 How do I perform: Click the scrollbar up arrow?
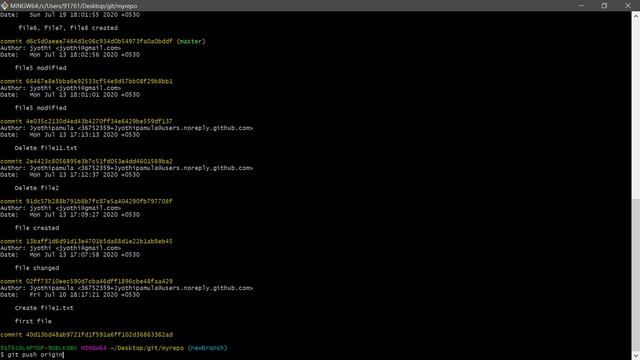tap(636, 16)
